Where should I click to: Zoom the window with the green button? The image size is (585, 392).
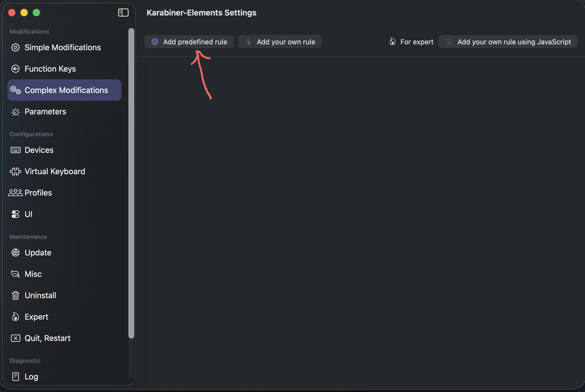click(x=36, y=13)
